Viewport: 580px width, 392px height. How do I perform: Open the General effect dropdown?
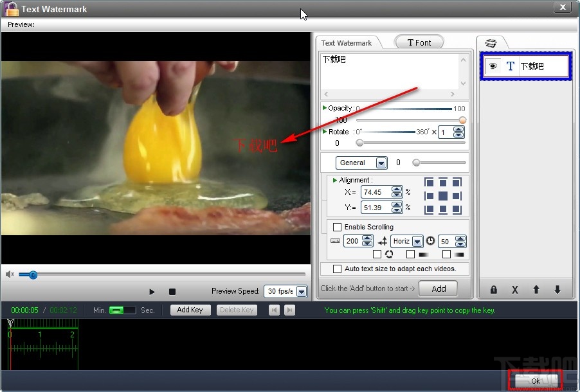pos(381,163)
